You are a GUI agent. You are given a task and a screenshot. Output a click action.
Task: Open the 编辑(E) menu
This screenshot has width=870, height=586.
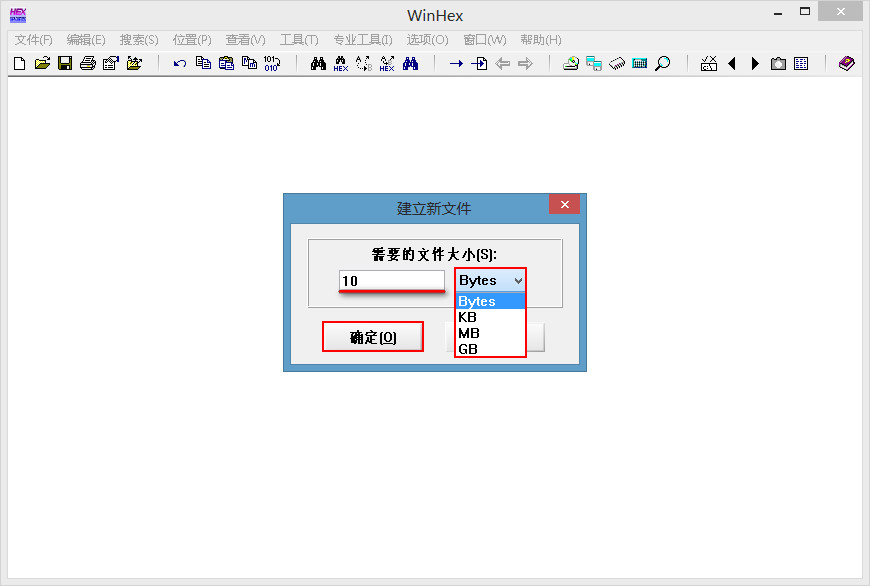pos(86,40)
